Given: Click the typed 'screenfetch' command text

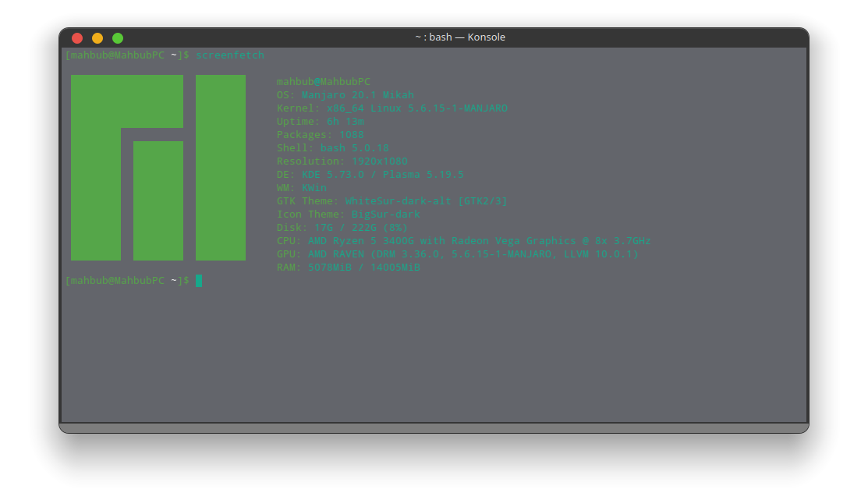Looking at the screenshot, I should point(230,55).
